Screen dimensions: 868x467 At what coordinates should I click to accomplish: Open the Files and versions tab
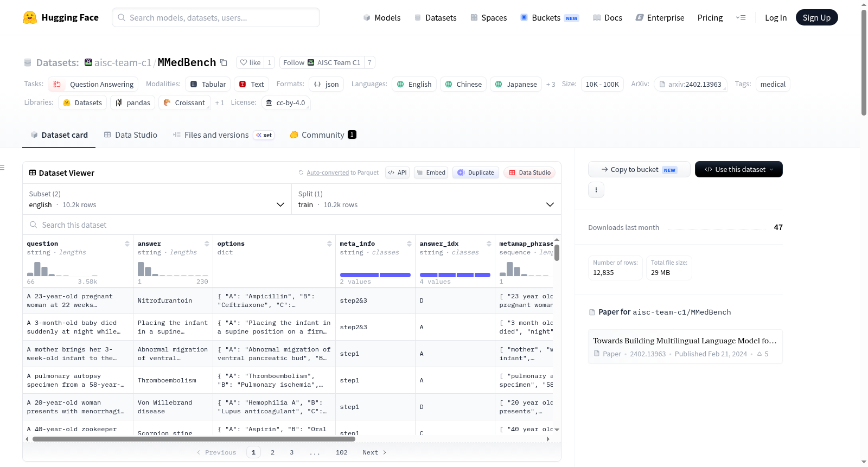click(223, 135)
